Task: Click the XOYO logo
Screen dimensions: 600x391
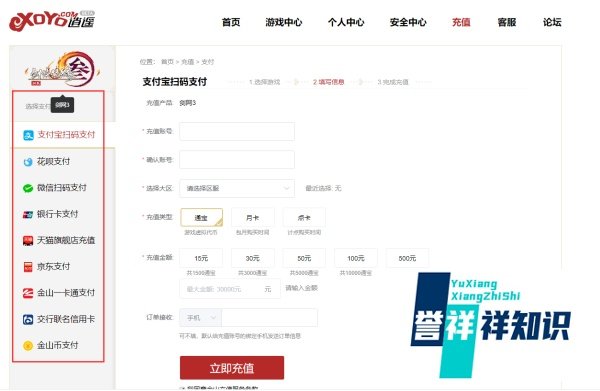Action: coord(52,21)
